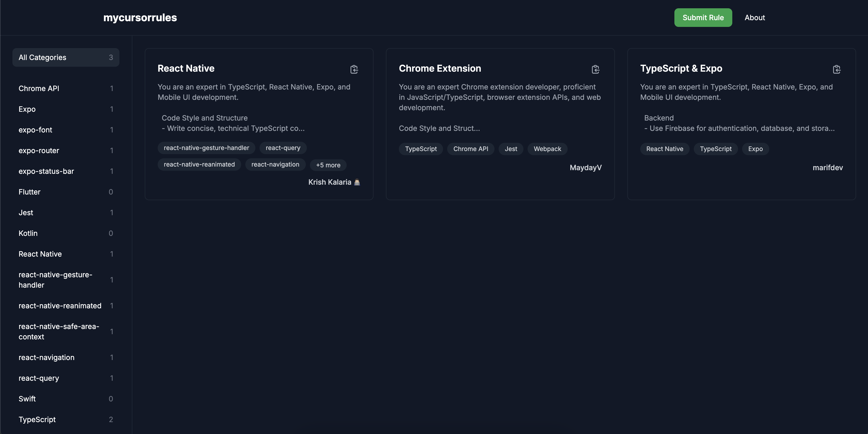
Task: Click the Jest tag on Chrome Extension card
Action: point(511,149)
